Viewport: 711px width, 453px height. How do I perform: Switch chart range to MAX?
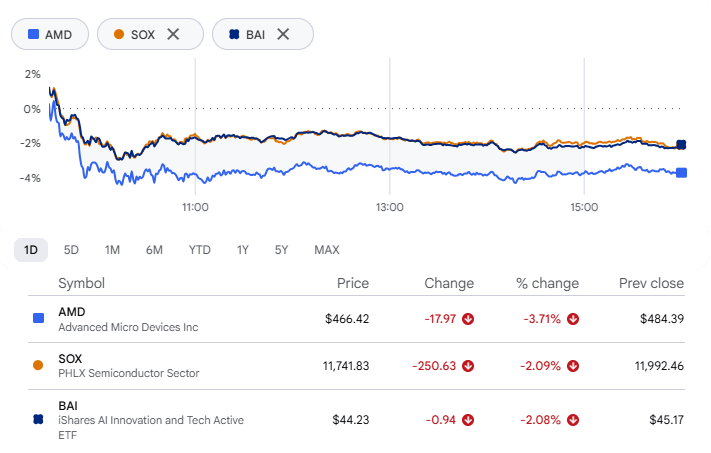tap(327, 250)
